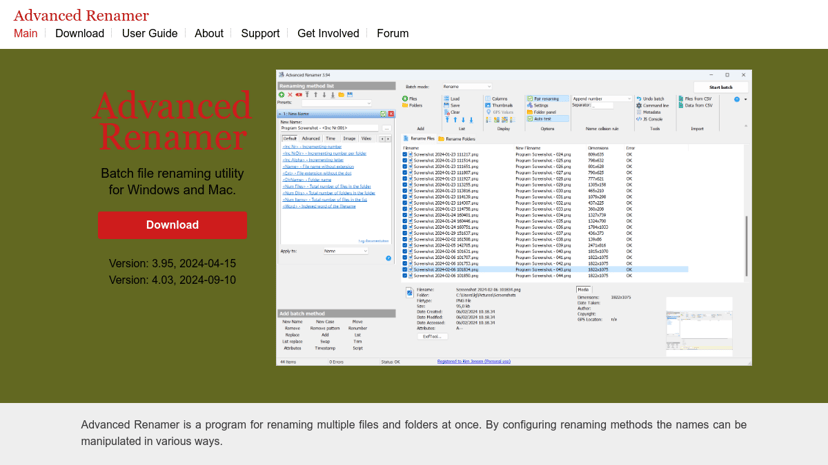
Task: Open the Apply to Name dropdown
Action: (345, 251)
